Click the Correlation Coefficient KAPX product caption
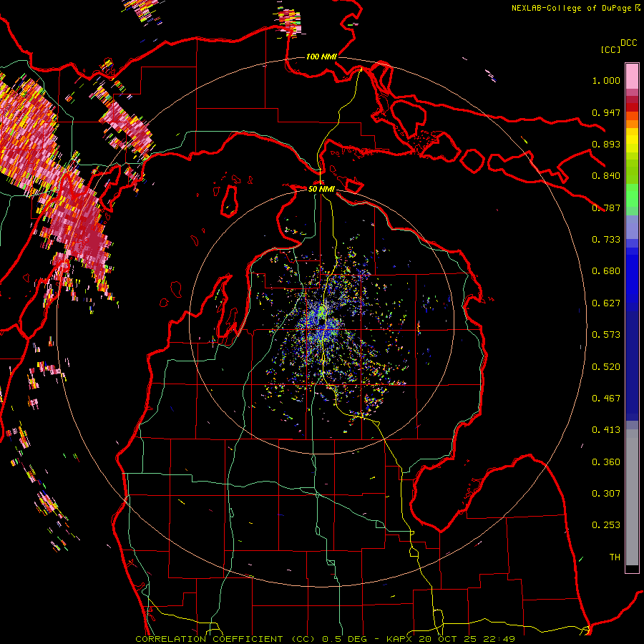Viewport: 644px width, 644px height. [x=326, y=639]
